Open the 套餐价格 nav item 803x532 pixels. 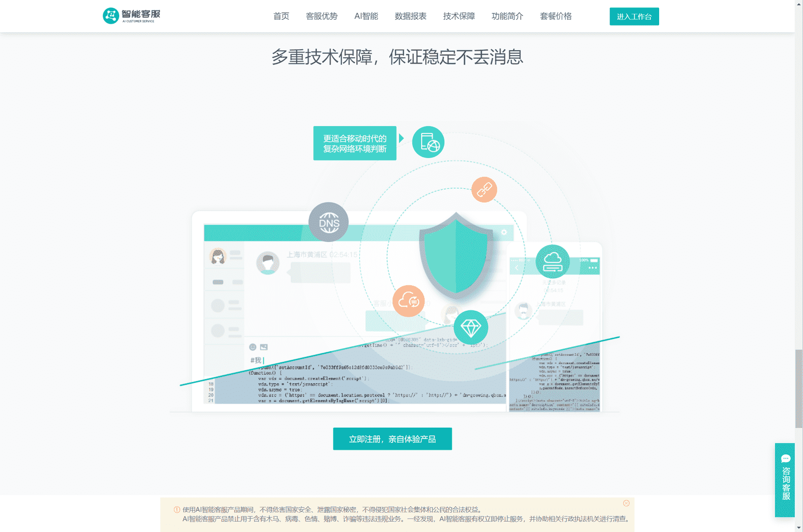pos(556,16)
